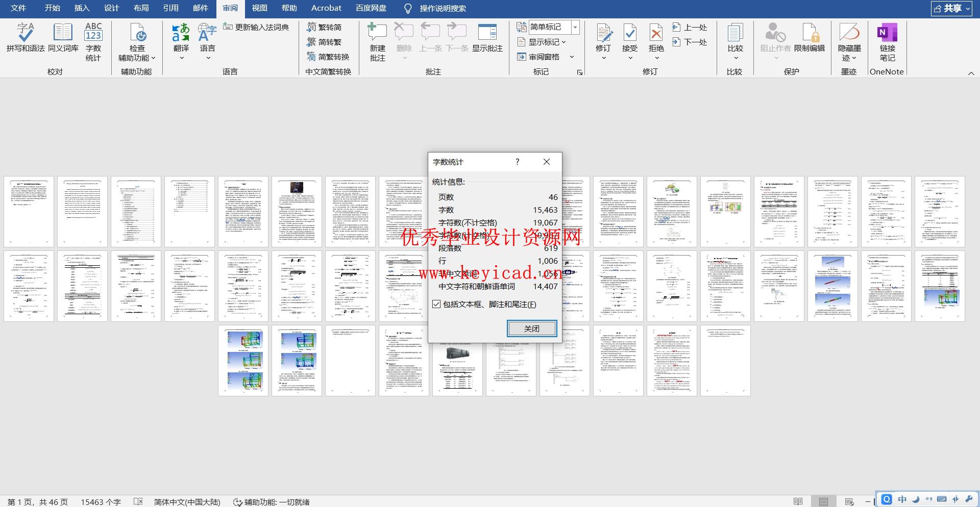Screen dimensions: 980x507
Task: Switch to read mode view icon
Action: tap(798, 502)
